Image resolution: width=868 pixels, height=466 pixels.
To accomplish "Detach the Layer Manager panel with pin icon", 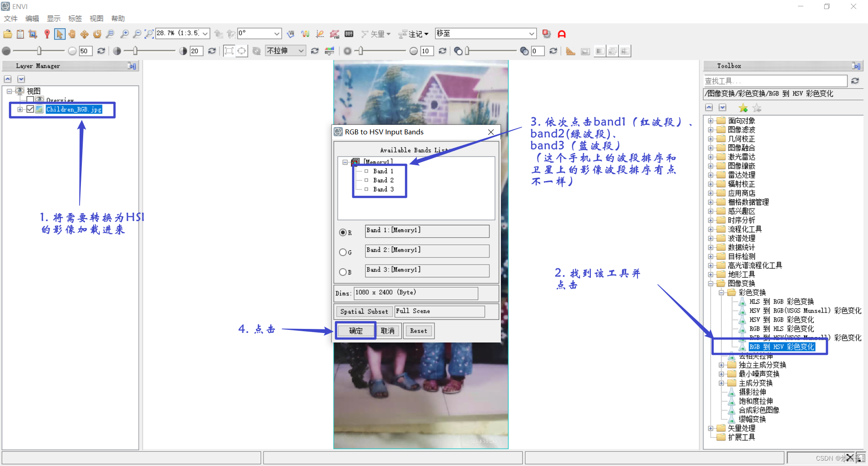I will [x=132, y=66].
